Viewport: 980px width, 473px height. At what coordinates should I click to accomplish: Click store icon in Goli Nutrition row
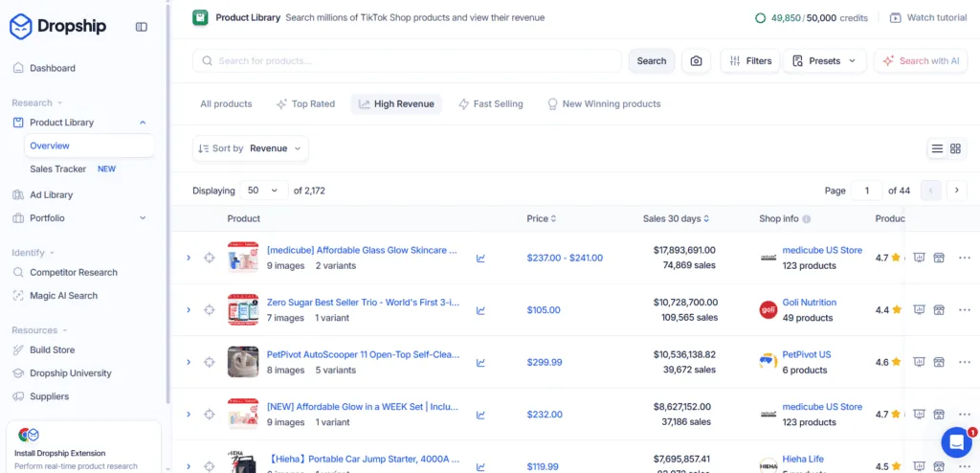[x=938, y=309]
